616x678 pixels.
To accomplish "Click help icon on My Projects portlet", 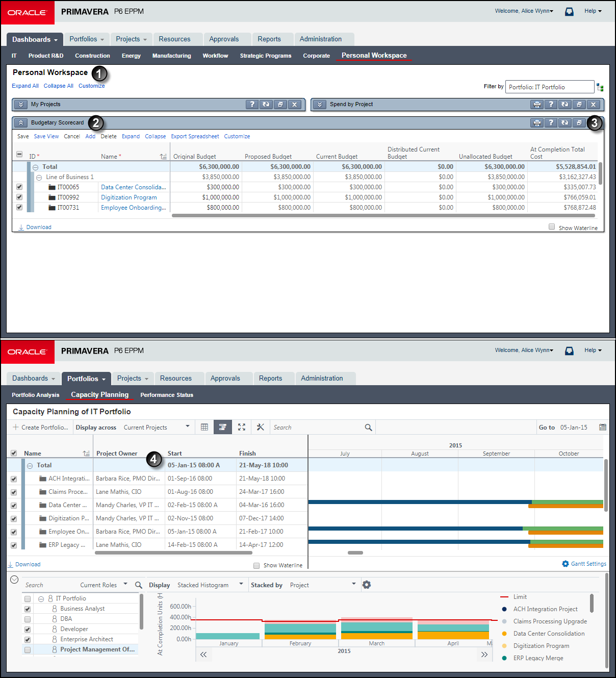I will (252, 105).
